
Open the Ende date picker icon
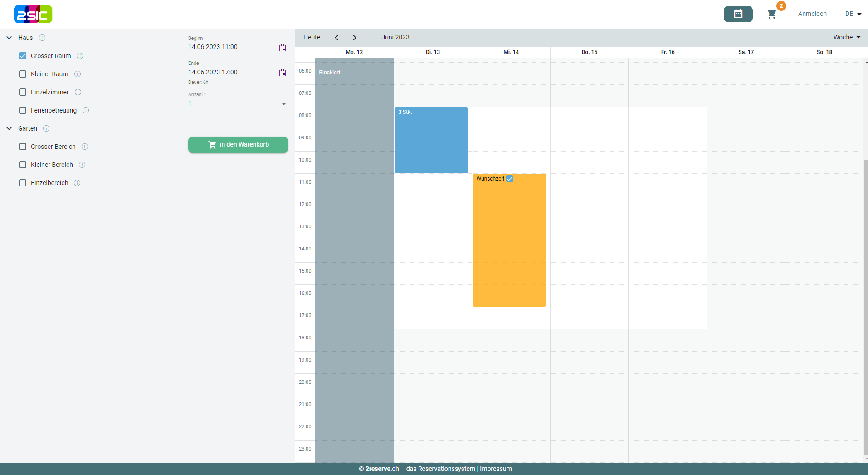pos(283,73)
